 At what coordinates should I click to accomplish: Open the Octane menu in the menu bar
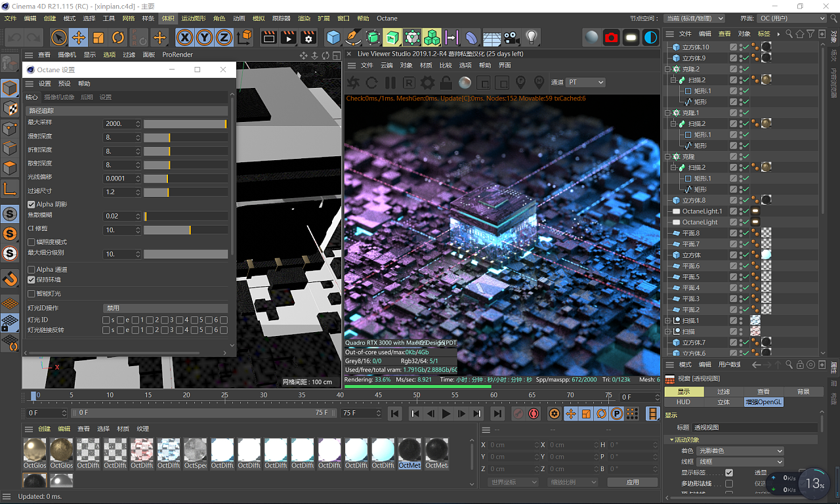pyautogui.click(x=387, y=18)
